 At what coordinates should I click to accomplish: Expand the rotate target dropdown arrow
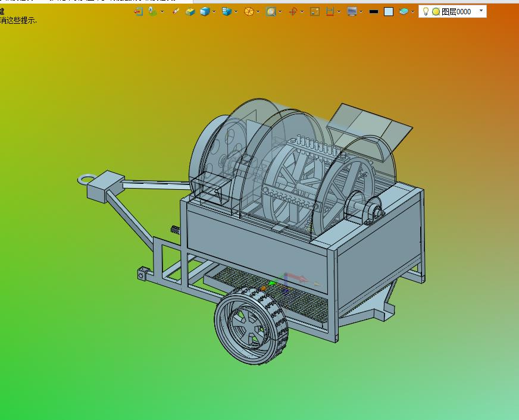302,12
